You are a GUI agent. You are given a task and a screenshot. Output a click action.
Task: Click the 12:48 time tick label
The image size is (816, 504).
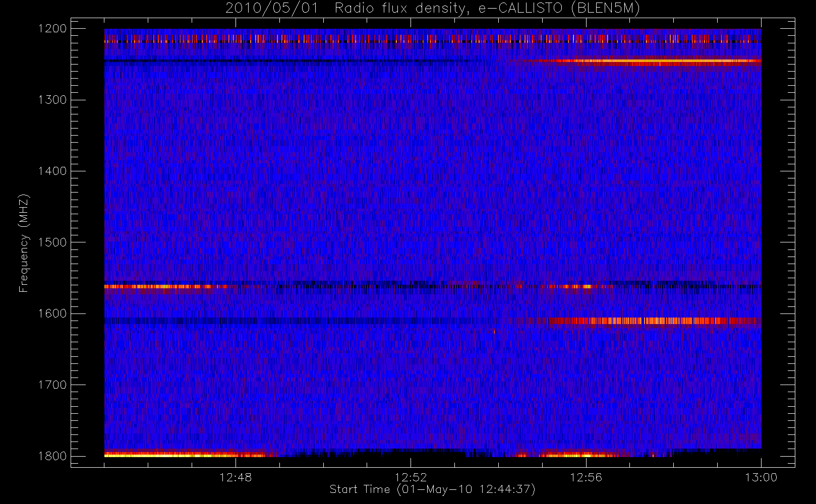(x=236, y=477)
